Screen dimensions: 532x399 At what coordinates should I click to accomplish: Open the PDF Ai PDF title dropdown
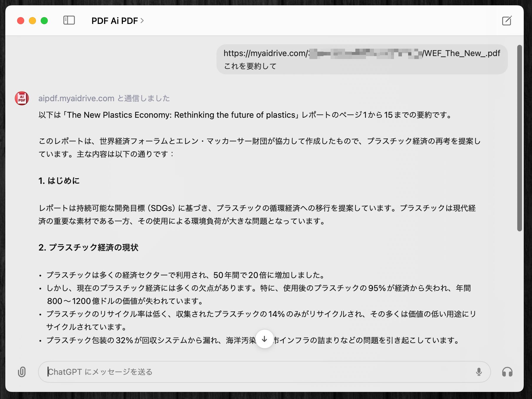tap(117, 21)
